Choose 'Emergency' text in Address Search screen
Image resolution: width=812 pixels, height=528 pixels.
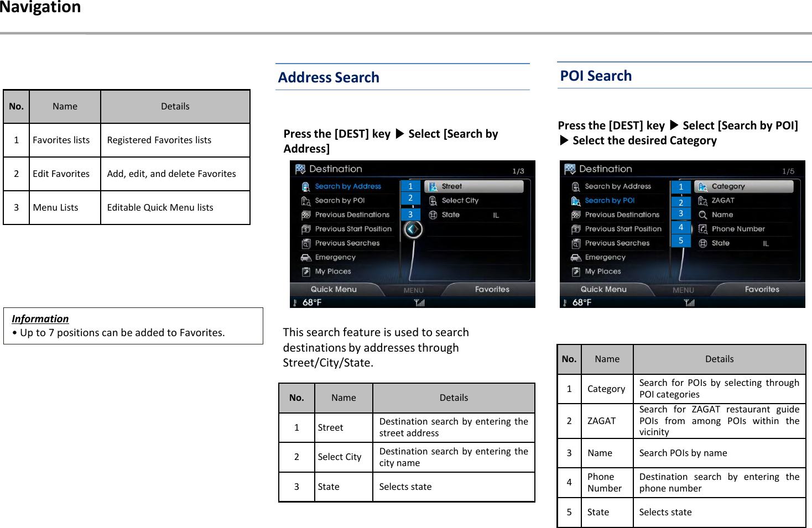[335, 258]
